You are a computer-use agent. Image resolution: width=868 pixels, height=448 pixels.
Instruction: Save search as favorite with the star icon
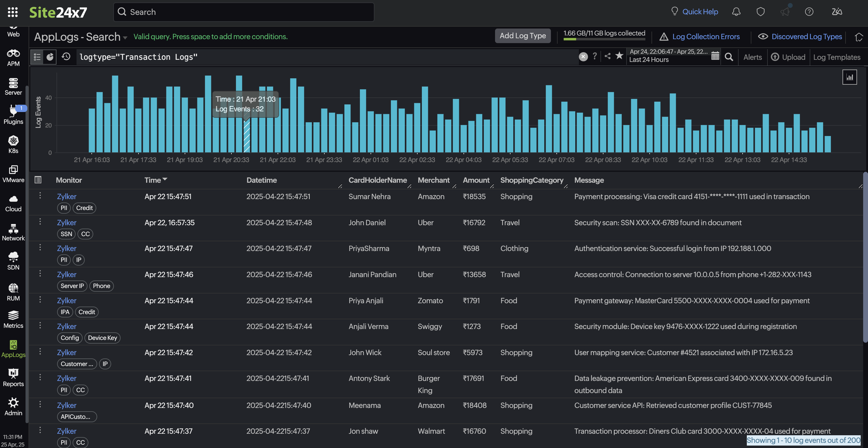point(619,56)
